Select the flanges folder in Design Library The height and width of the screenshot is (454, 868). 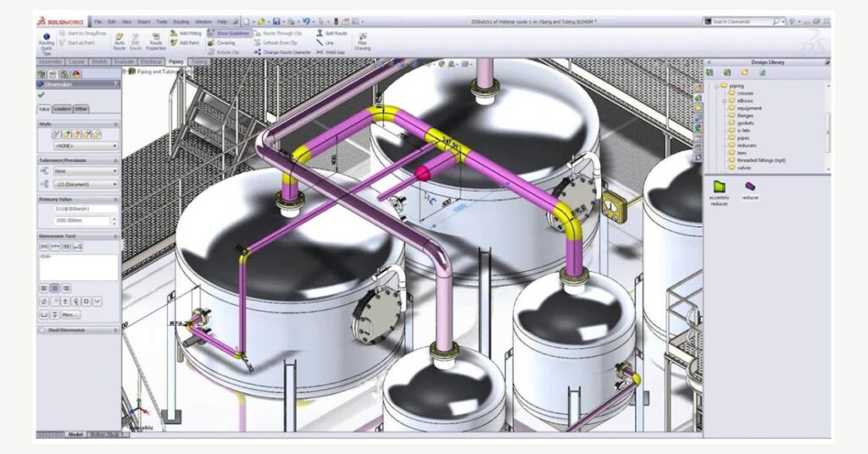(745, 115)
